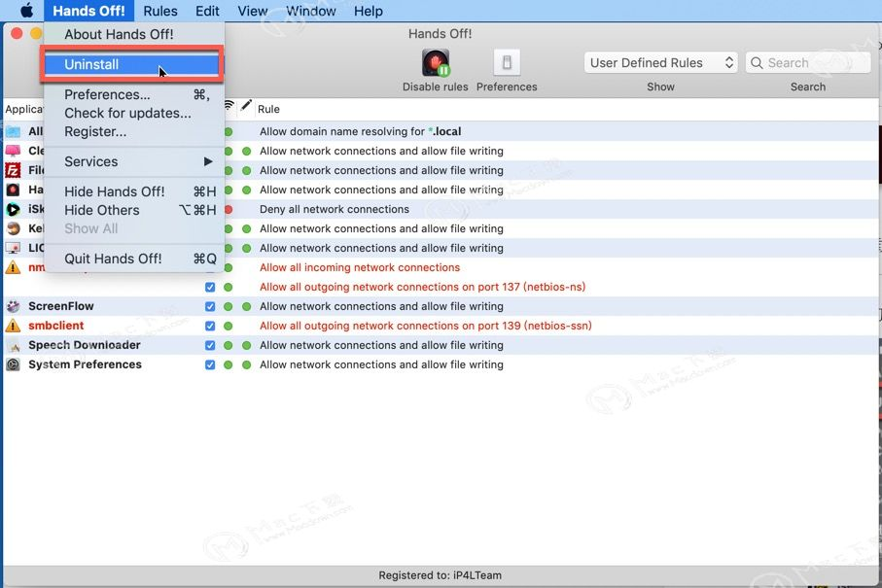
Task: Open the Window menu
Action: click(310, 11)
